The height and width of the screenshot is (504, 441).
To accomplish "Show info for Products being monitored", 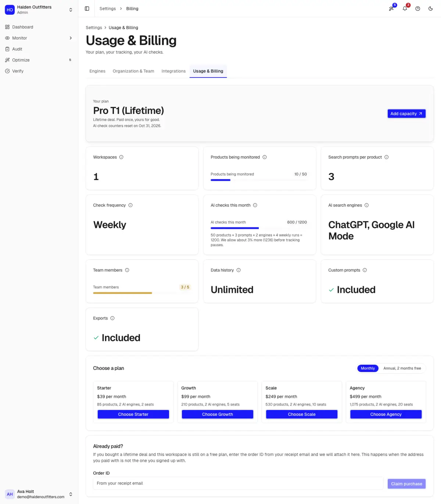I will (265, 157).
